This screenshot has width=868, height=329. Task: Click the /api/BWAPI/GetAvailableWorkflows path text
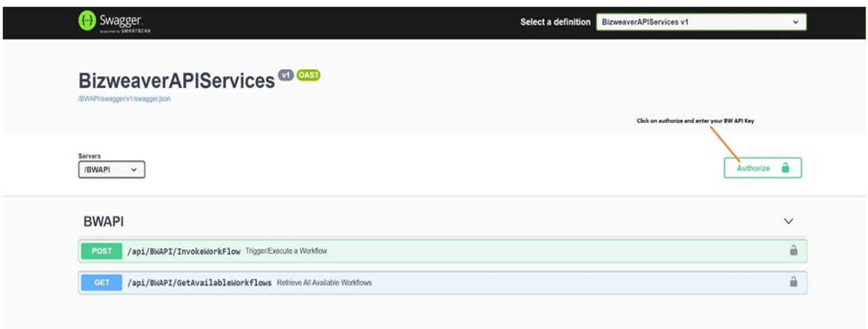coord(200,283)
